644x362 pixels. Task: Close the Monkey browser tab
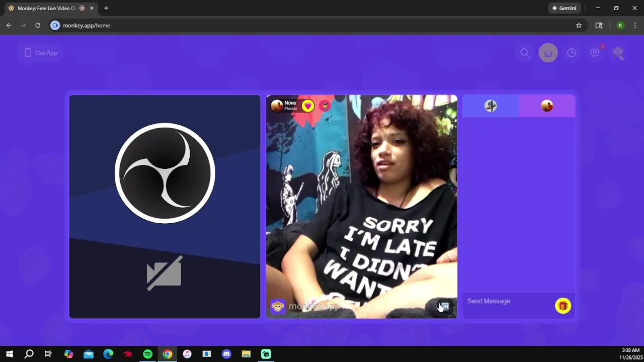(x=92, y=8)
